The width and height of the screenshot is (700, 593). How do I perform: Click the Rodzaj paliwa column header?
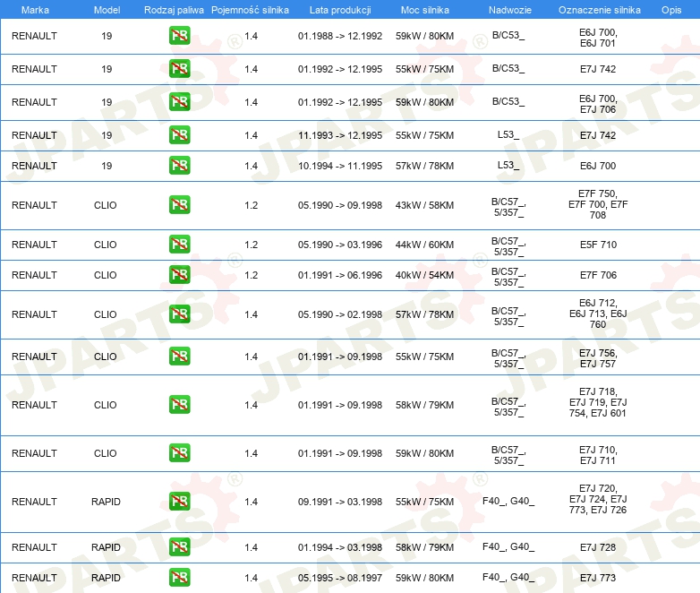(x=173, y=9)
